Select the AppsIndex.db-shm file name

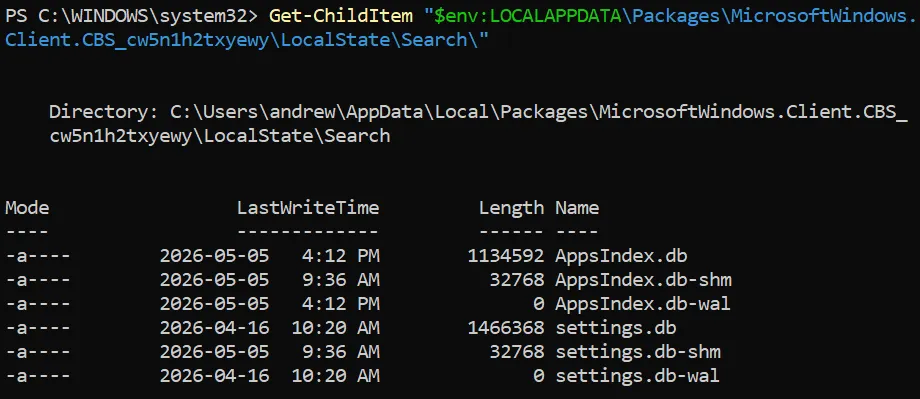644,280
